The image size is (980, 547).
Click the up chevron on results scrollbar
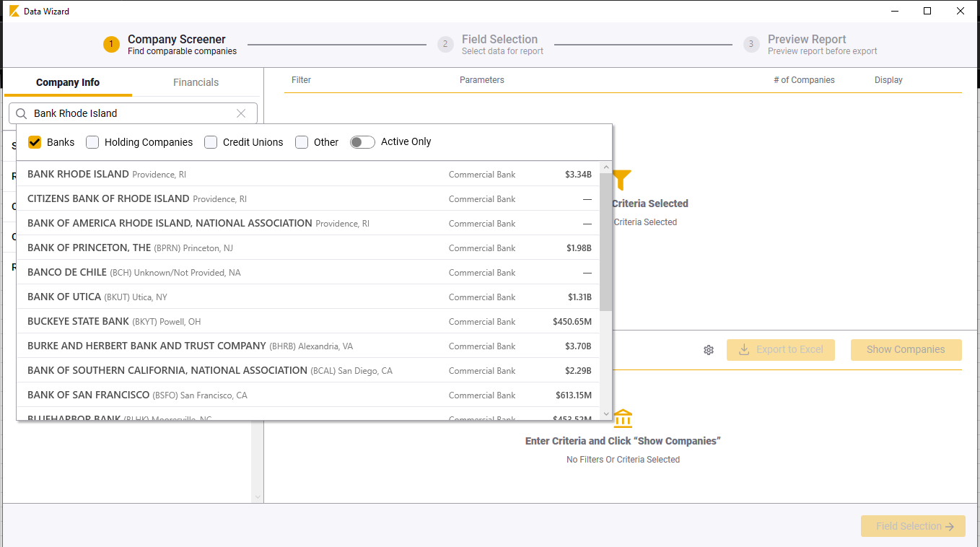(605, 165)
